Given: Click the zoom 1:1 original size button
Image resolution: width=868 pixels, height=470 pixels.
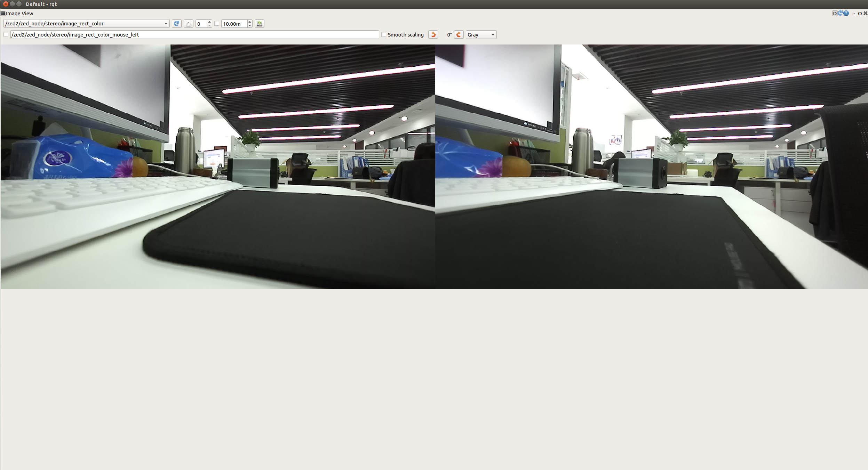Looking at the screenshot, I should coord(188,24).
